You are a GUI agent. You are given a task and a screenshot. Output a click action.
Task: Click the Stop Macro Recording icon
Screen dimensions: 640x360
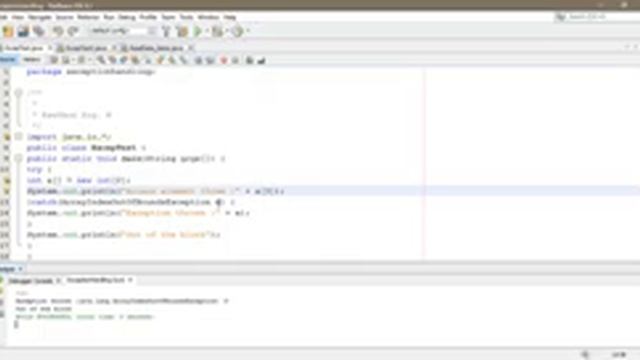[x=235, y=60]
